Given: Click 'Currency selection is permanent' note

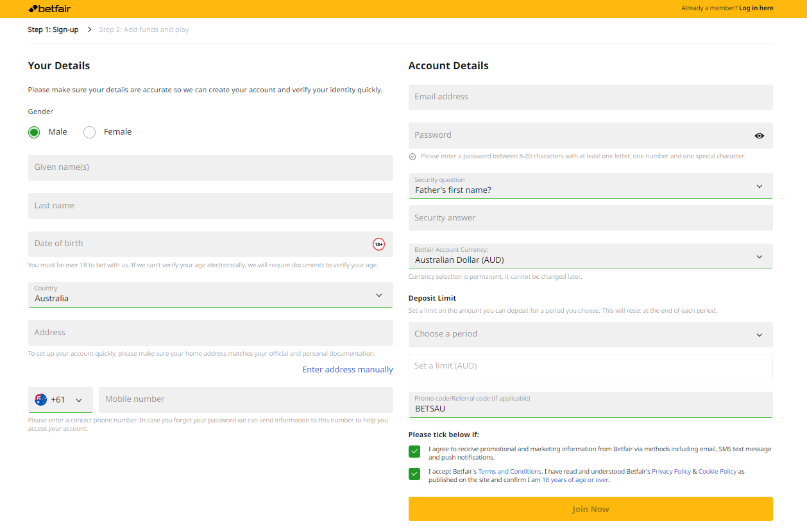Looking at the screenshot, I should tap(495, 277).
